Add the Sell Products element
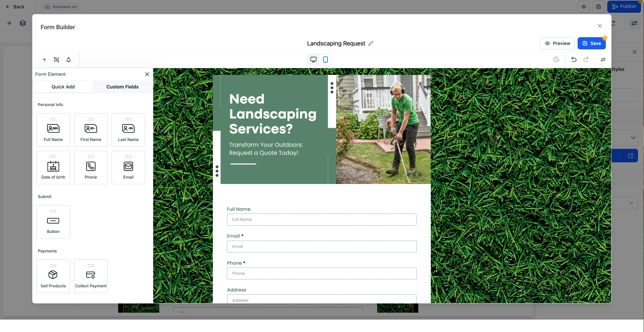Image resolution: width=644 pixels, height=332 pixels. pos(53,276)
